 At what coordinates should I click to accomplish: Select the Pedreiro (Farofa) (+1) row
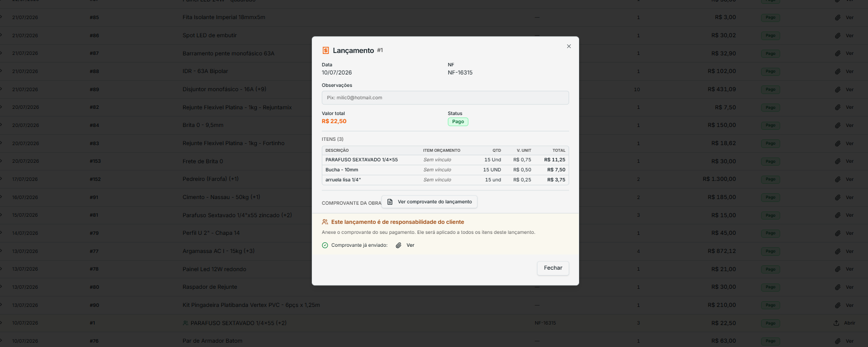coord(434,179)
